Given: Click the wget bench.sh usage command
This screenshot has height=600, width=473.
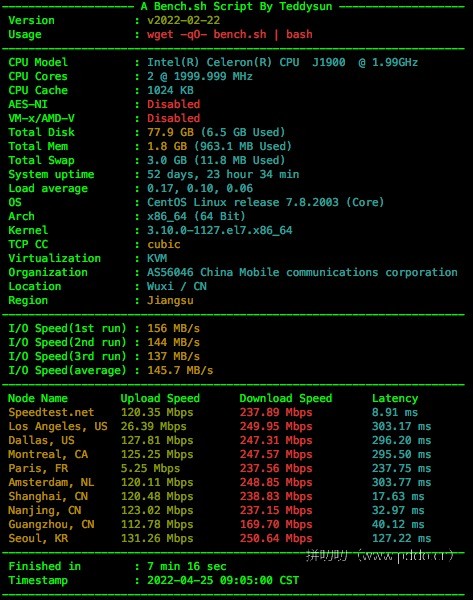Looking at the screenshot, I should point(230,34).
